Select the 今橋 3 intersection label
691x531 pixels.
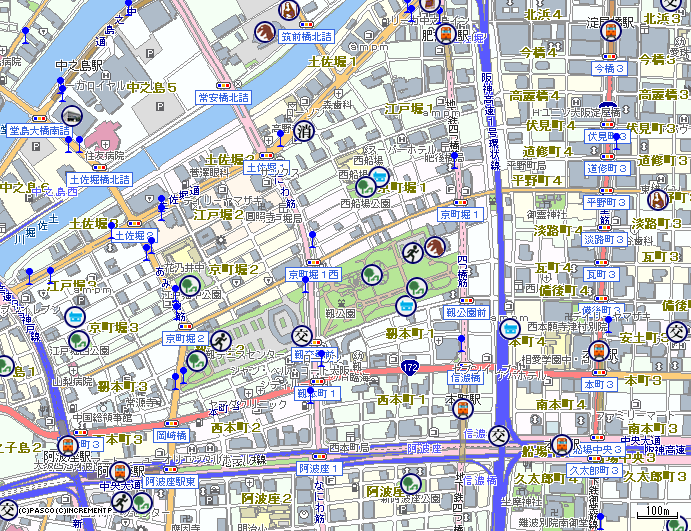[x=609, y=69]
